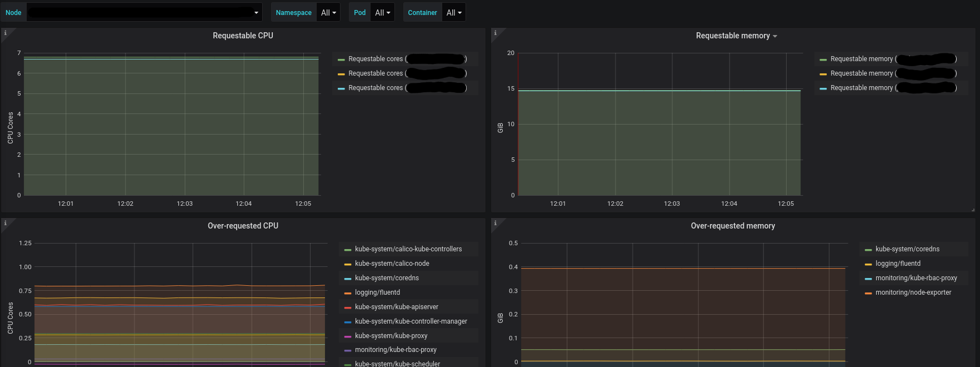
Task: Open info icon of Over-requested CPU panel
Action: coord(6,223)
